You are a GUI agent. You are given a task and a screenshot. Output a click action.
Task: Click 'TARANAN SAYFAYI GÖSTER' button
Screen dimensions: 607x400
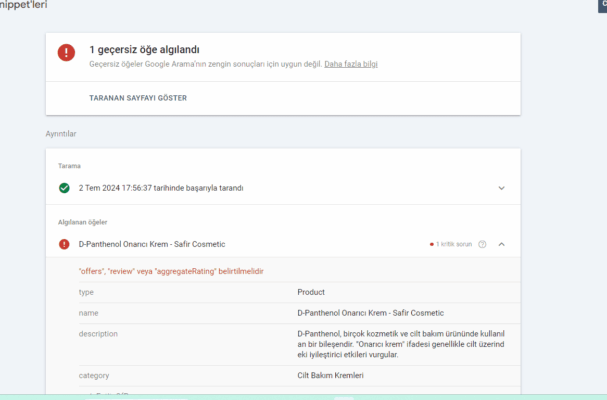[138, 98]
